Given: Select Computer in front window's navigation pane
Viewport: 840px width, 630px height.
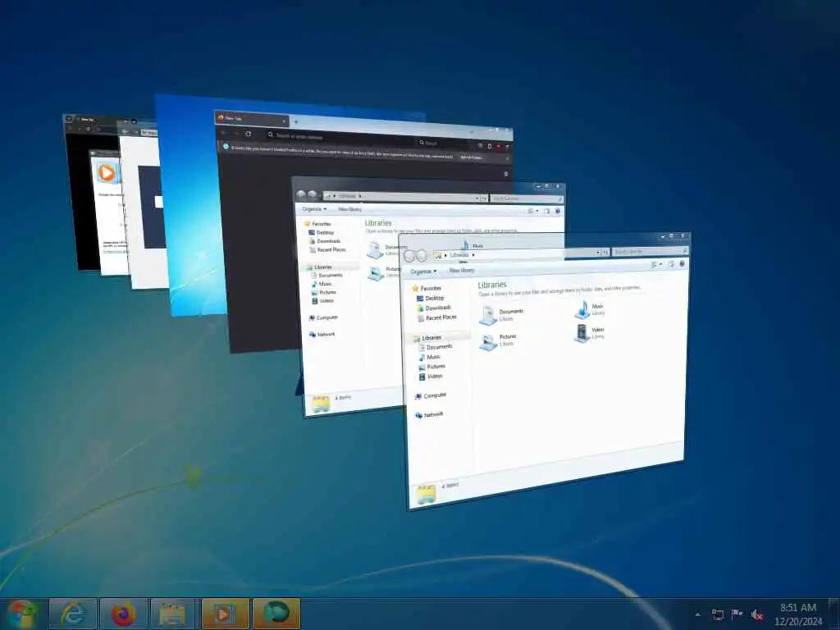Looking at the screenshot, I should click(x=430, y=395).
